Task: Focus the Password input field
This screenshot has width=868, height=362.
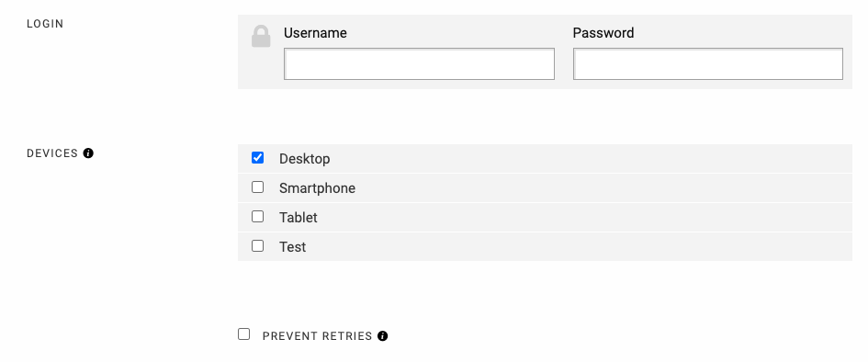Action: coord(708,63)
